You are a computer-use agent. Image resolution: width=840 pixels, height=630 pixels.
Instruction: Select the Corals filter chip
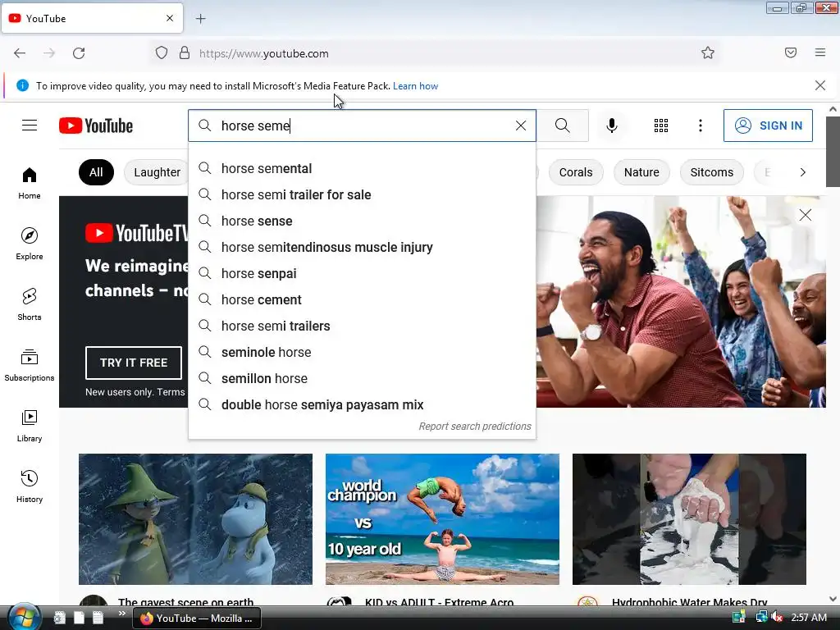[575, 172]
